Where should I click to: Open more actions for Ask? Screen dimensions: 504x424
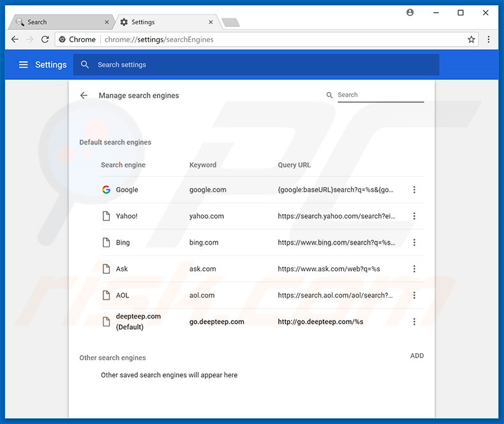click(414, 269)
